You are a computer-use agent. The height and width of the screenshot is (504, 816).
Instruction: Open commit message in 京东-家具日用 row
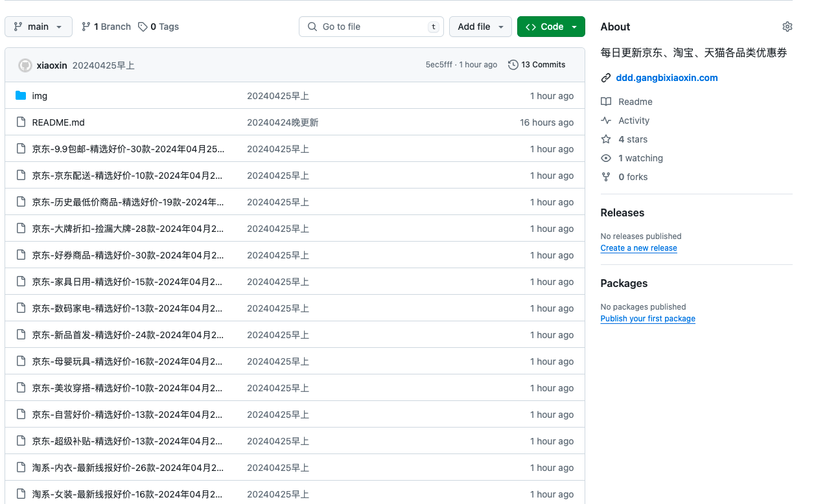278,282
